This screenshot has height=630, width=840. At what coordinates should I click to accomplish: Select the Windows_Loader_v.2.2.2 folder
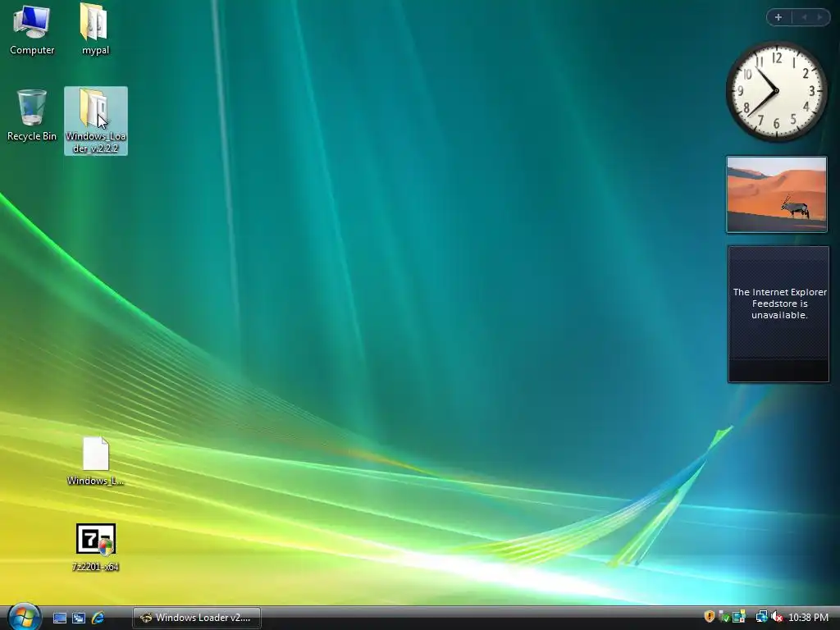pos(96,121)
